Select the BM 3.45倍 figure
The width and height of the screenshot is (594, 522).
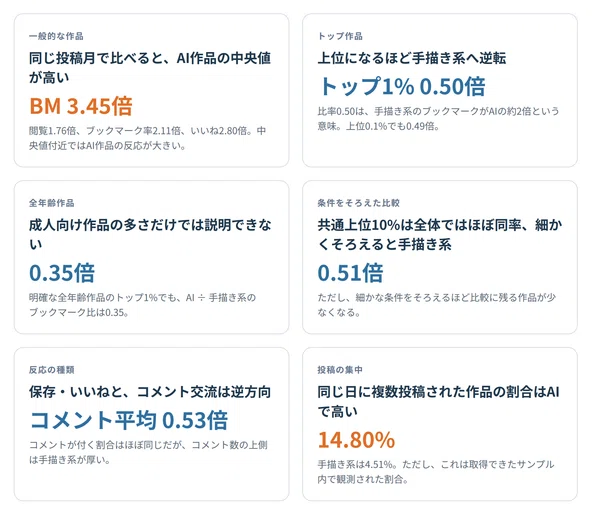point(81,106)
